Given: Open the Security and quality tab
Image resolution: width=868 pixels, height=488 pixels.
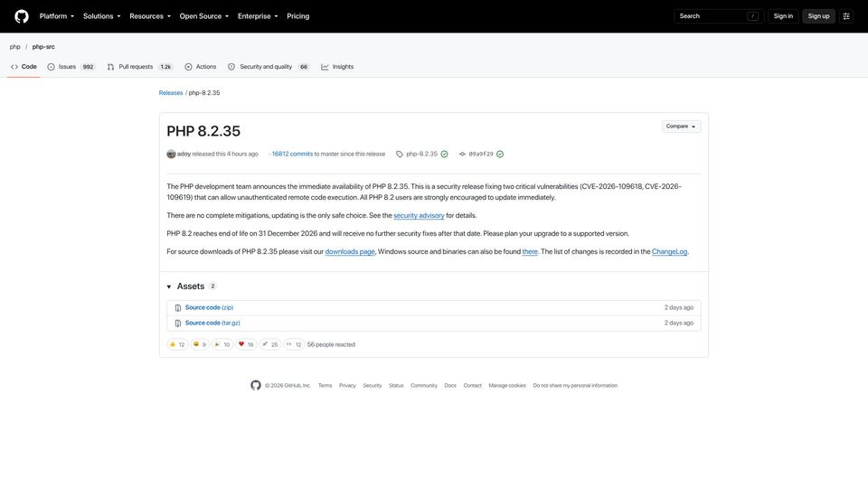Looking at the screenshot, I should click(x=268, y=66).
